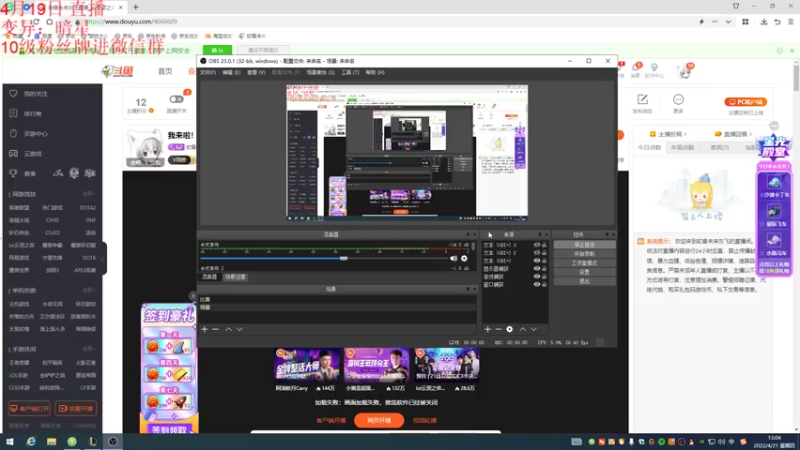Mute the first mixer audio track speaker
Image resolution: width=800 pixels, height=450 pixels.
(454, 259)
